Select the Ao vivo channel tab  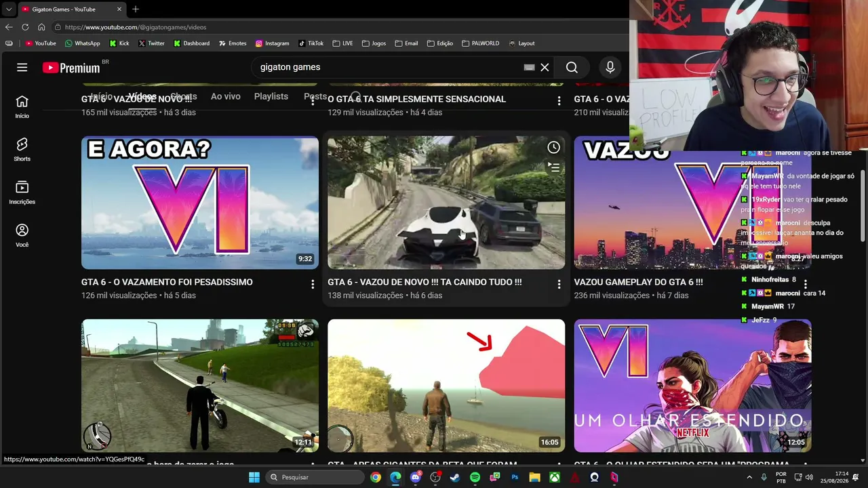(x=225, y=97)
